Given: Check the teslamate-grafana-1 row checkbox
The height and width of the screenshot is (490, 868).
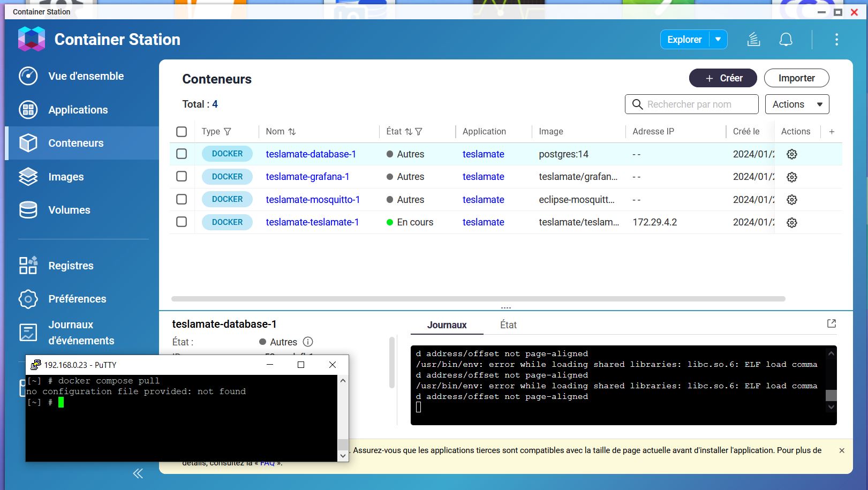Looking at the screenshot, I should [182, 177].
